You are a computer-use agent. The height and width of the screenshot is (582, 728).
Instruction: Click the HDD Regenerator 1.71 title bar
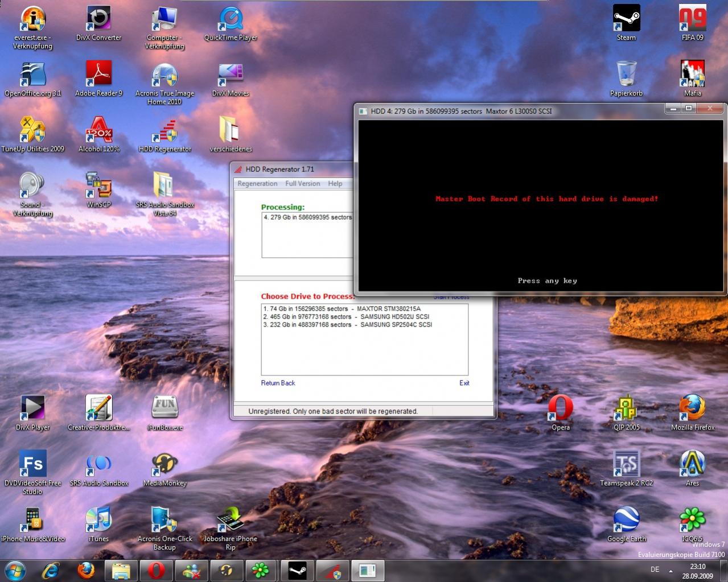[x=293, y=169]
